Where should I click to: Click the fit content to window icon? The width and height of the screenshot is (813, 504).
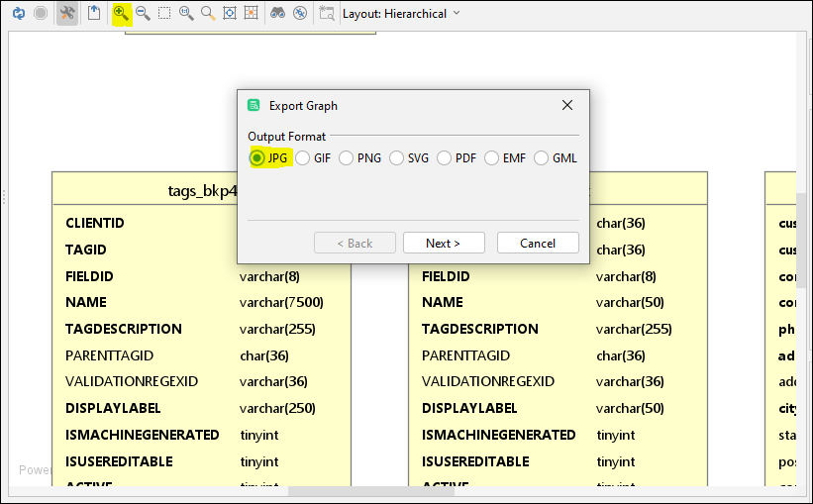(x=229, y=13)
